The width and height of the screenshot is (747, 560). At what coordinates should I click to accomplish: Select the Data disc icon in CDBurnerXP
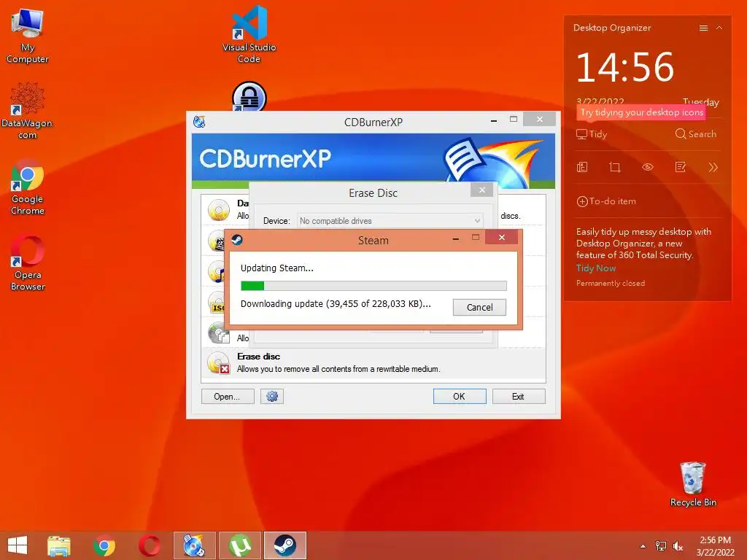[x=219, y=210]
